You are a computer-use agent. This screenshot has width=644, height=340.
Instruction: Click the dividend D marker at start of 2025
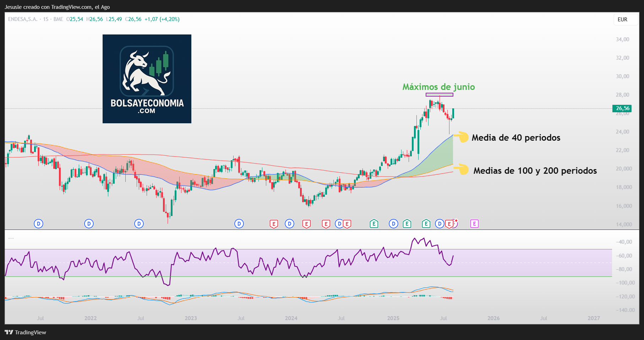click(393, 224)
